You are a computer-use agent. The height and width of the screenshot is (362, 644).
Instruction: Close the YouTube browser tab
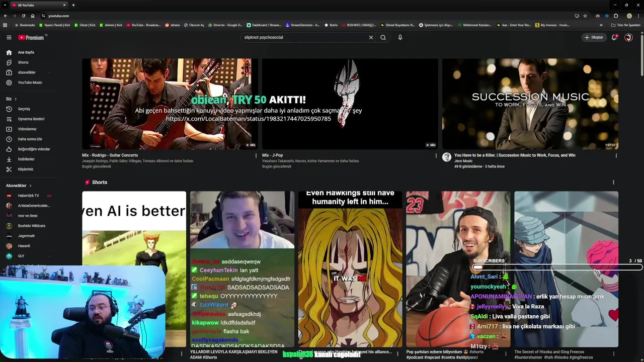point(64,5)
